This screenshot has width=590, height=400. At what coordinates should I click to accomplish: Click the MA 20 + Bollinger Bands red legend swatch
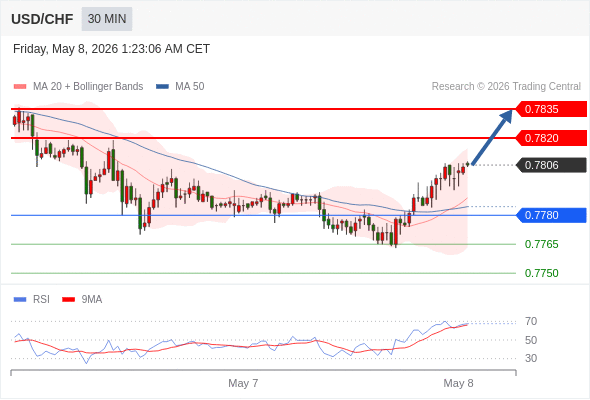tap(20, 87)
